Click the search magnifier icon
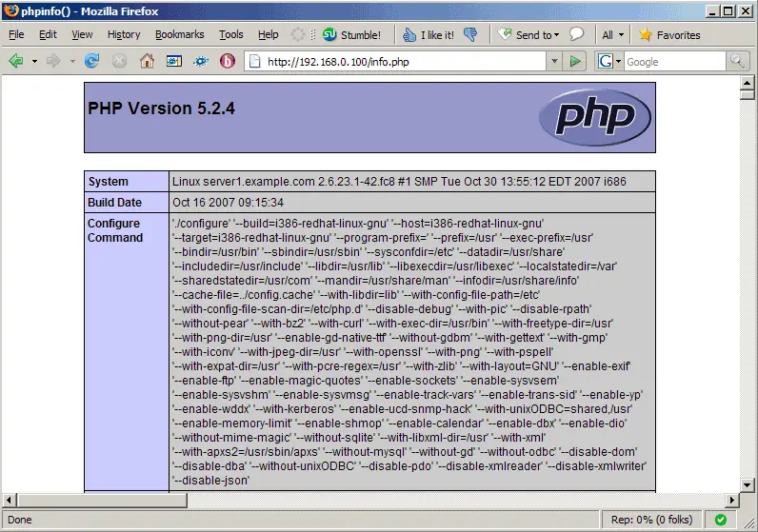The height and width of the screenshot is (532, 758). pyautogui.click(x=737, y=61)
